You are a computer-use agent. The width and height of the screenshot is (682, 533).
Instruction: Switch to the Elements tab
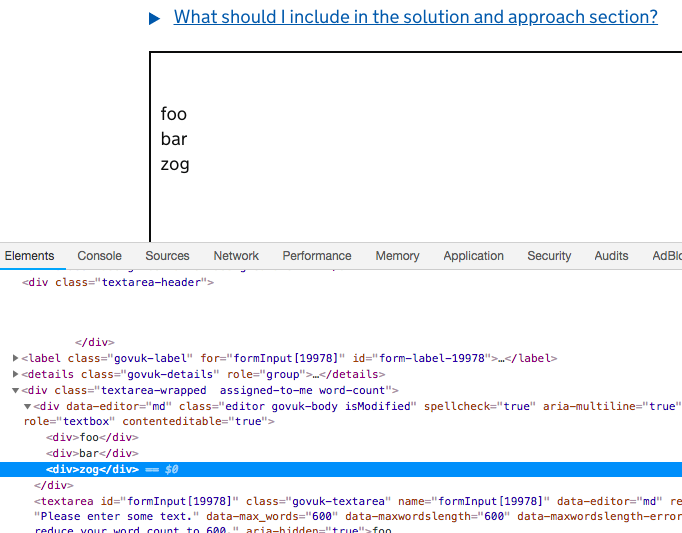pyautogui.click(x=30, y=256)
